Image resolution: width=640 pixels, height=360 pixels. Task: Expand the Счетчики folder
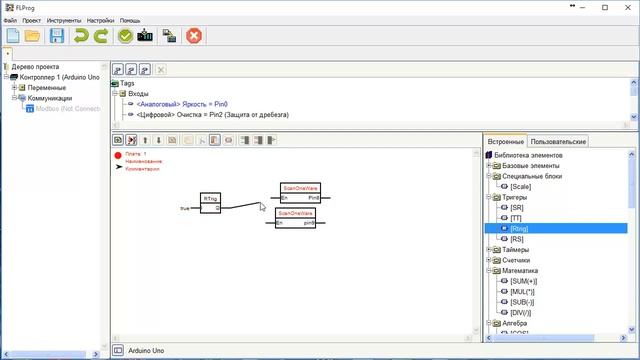[489, 260]
